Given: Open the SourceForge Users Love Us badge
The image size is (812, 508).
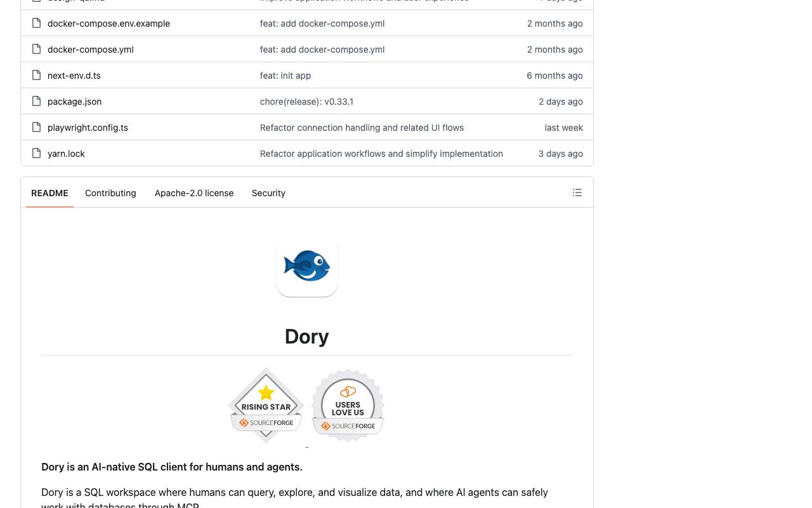Looking at the screenshot, I should point(348,405).
